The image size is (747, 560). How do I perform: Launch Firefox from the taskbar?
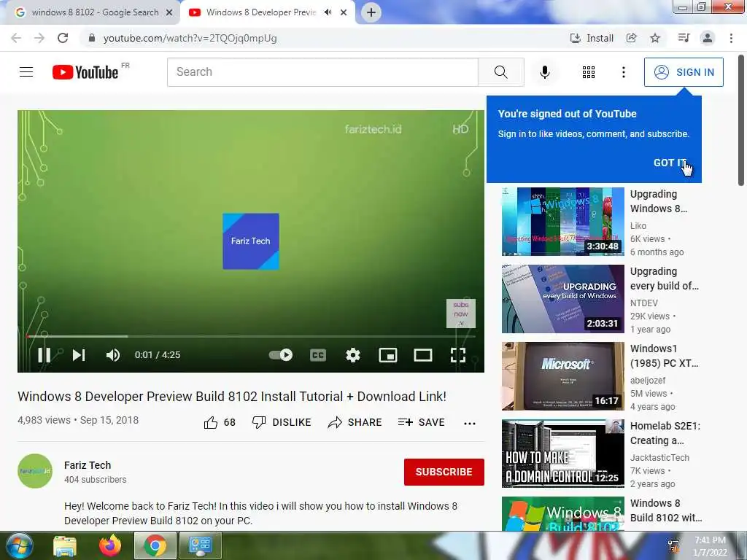coord(110,545)
